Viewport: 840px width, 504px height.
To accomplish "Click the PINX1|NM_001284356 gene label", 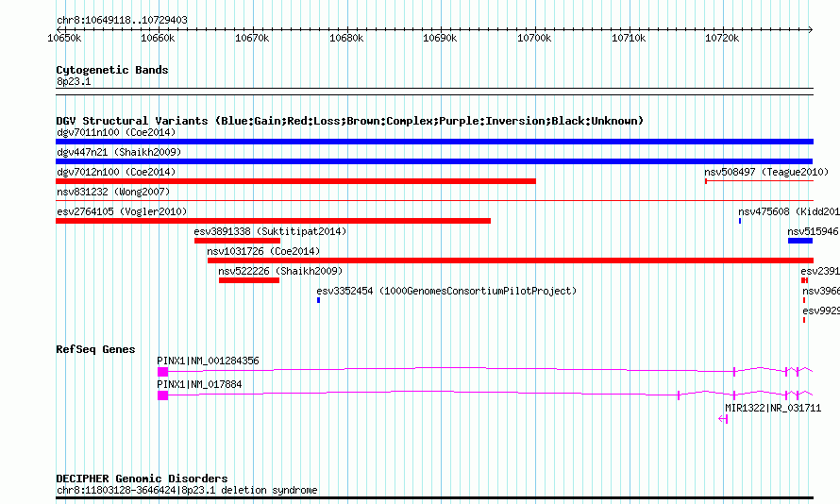I will [208, 361].
